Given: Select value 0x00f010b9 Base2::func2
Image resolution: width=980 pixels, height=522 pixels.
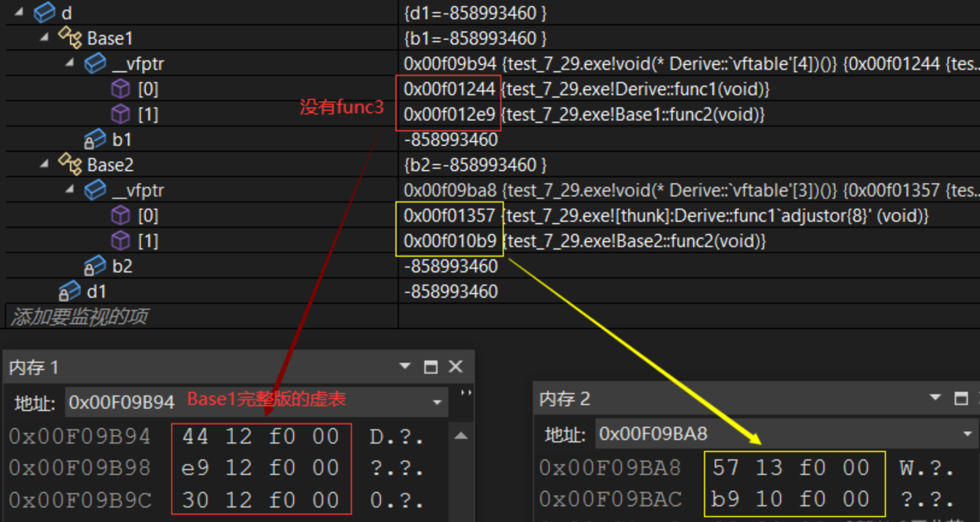Looking at the screenshot, I should coord(585,241).
